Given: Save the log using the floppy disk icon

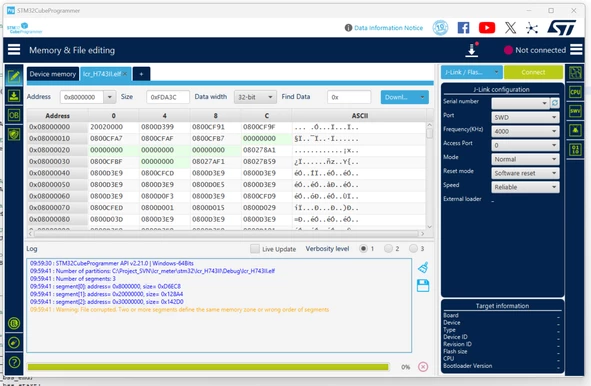Looking at the screenshot, I should point(423,285).
